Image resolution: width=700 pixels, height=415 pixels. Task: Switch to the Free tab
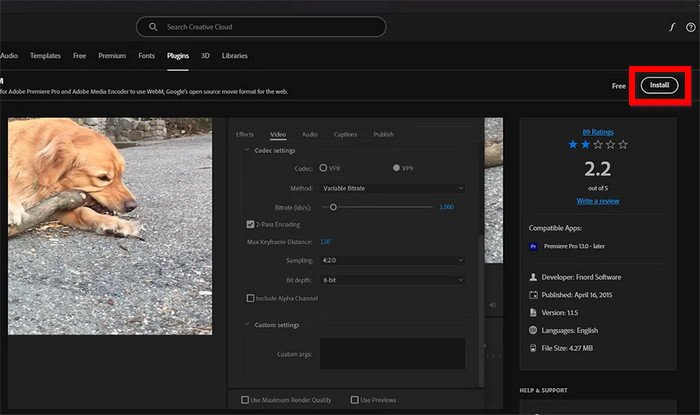[x=79, y=56]
